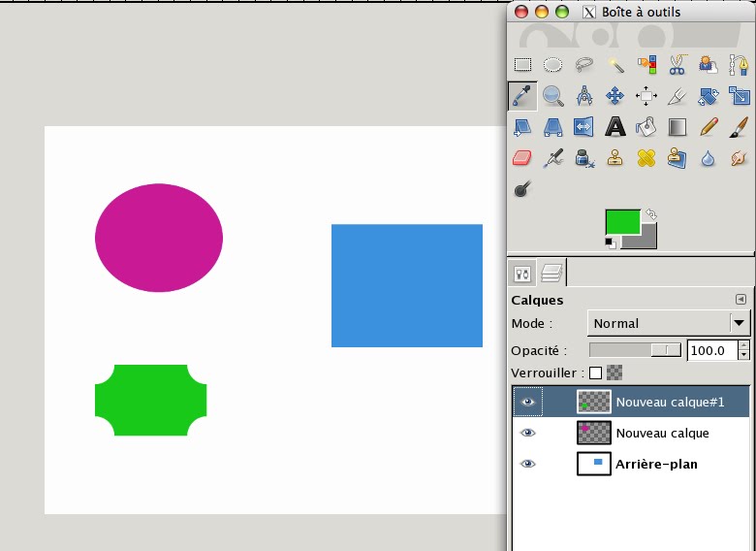Image resolution: width=756 pixels, height=551 pixels.
Task: Toggle the lock alpha channel icon
Action: [x=614, y=373]
